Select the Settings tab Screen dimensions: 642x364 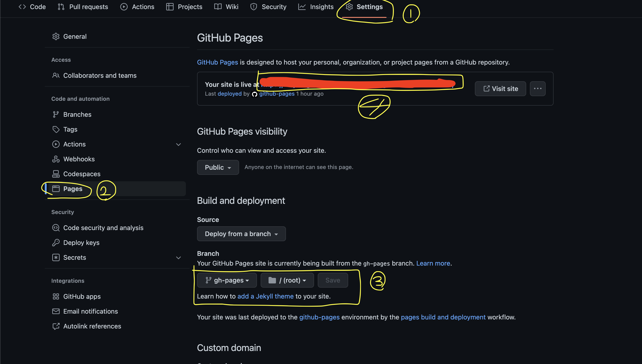(x=364, y=7)
